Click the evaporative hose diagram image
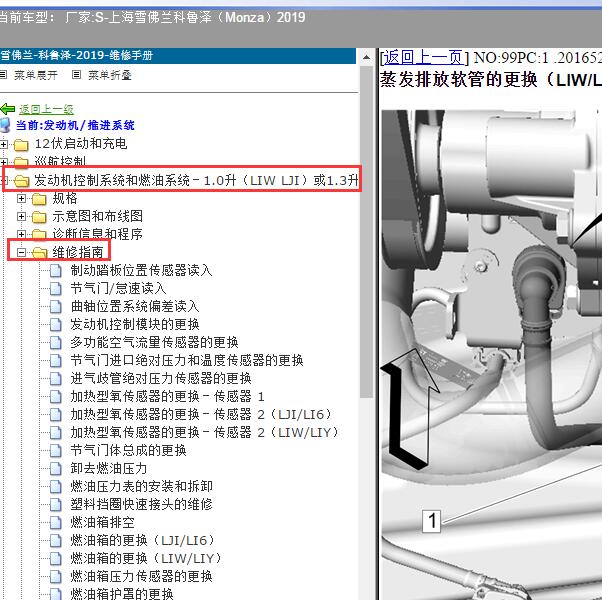Viewport: 602px width, 600px height. click(491, 355)
